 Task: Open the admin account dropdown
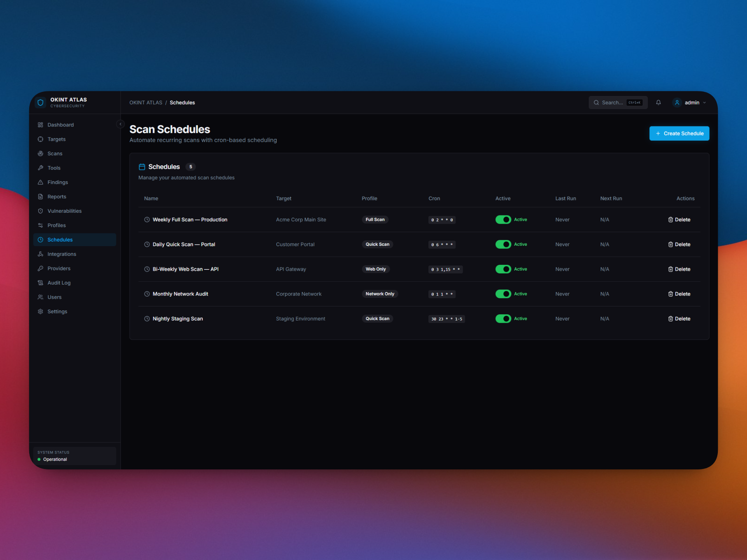coord(689,102)
